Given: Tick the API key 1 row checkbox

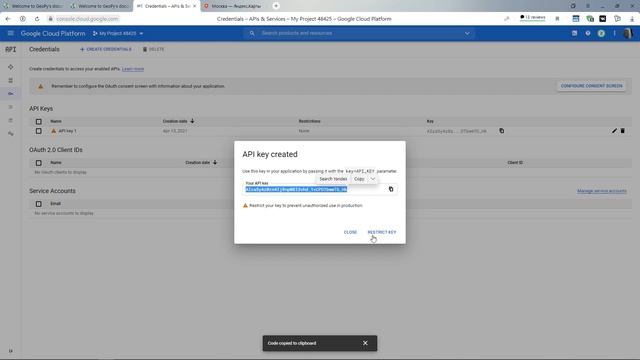Looking at the screenshot, I should [38, 131].
